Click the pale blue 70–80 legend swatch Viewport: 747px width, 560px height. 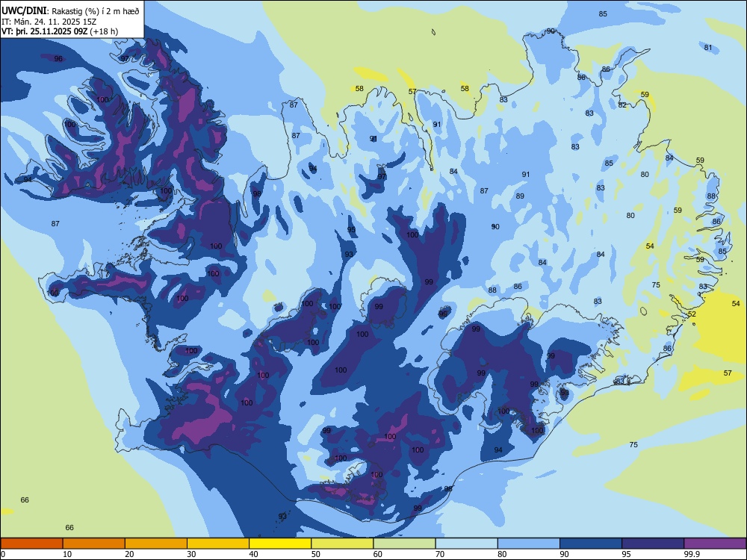466,544
